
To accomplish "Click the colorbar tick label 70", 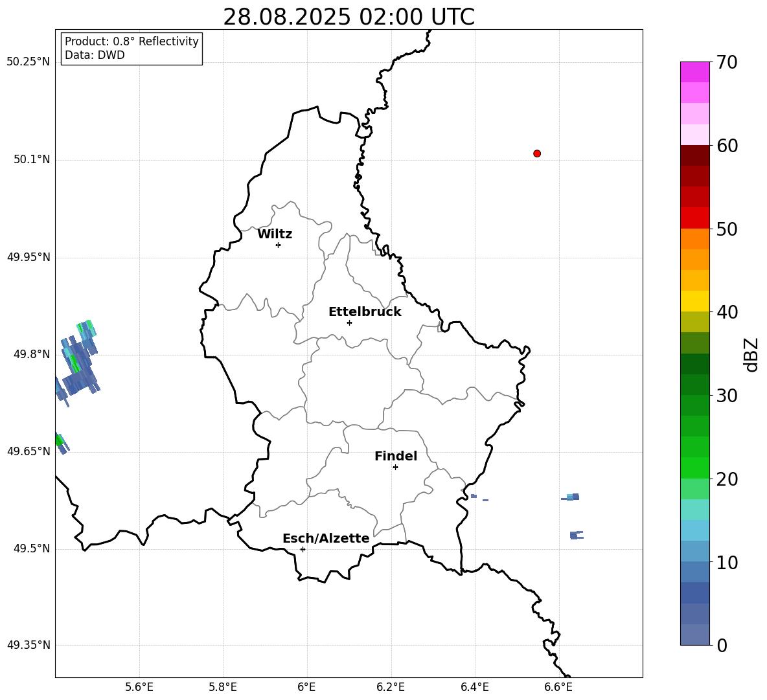I will [x=727, y=63].
